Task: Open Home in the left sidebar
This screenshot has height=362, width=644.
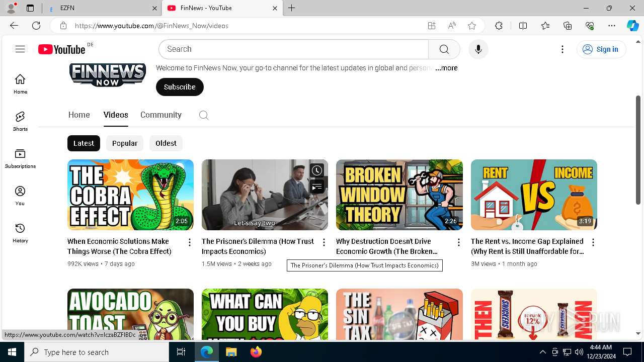Action: 20,84
